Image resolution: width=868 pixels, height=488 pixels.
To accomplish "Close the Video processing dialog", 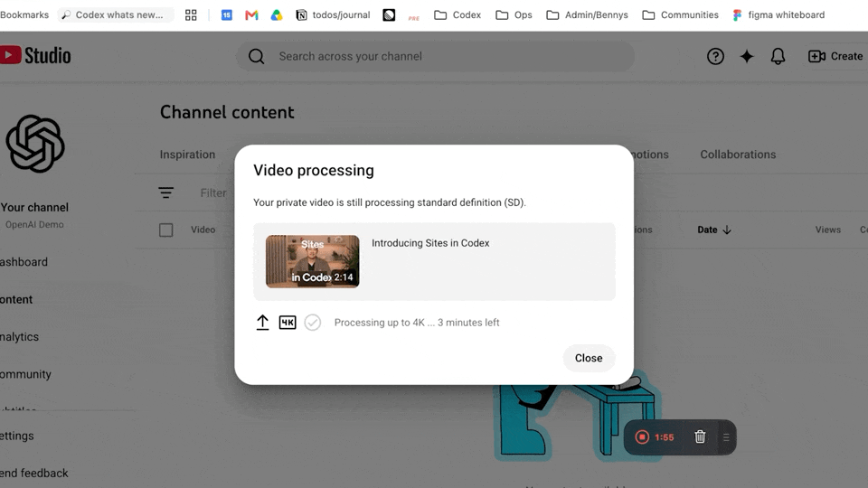I will (589, 358).
